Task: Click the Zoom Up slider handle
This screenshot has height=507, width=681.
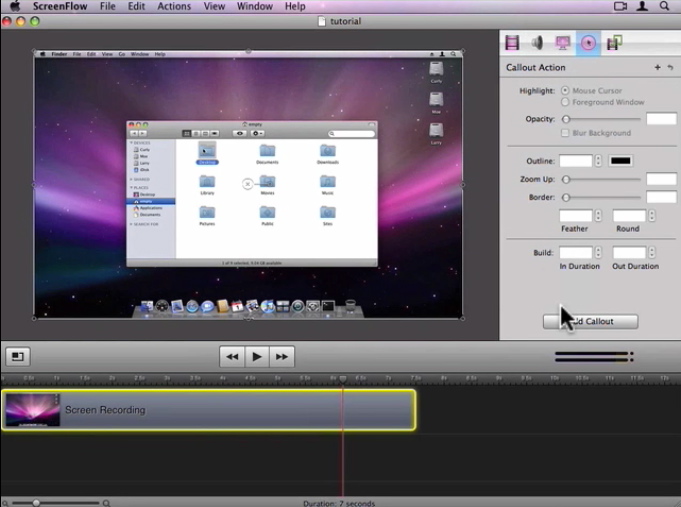Action: pyautogui.click(x=566, y=179)
